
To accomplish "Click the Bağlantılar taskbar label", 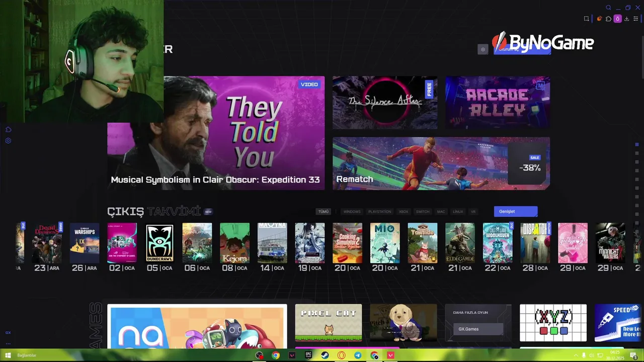I will pyautogui.click(x=27, y=355).
